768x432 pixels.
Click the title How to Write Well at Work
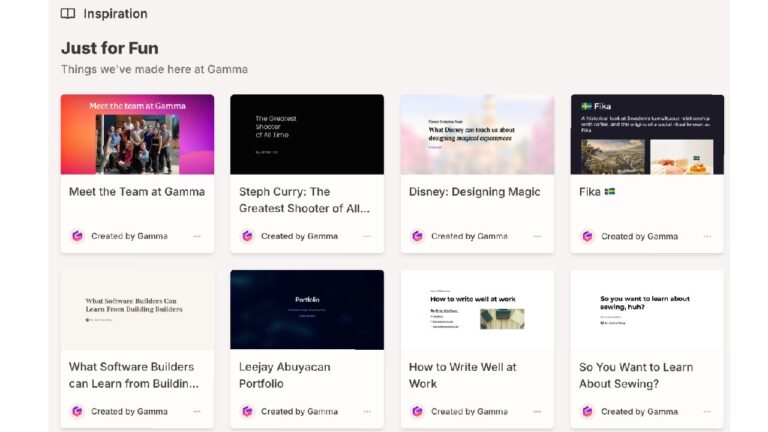tap(462, 375)
